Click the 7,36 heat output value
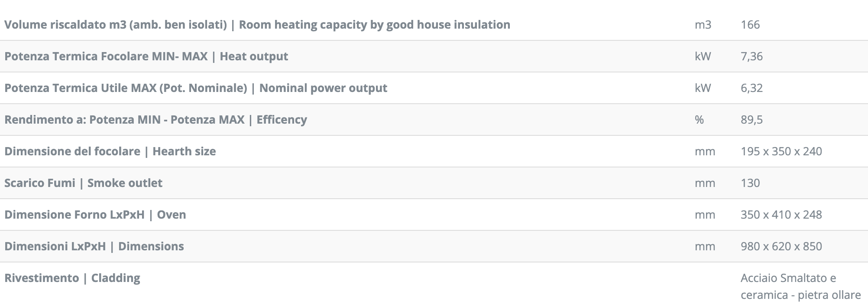The width and height of the screenshot is (868, 308). (751, 56)
